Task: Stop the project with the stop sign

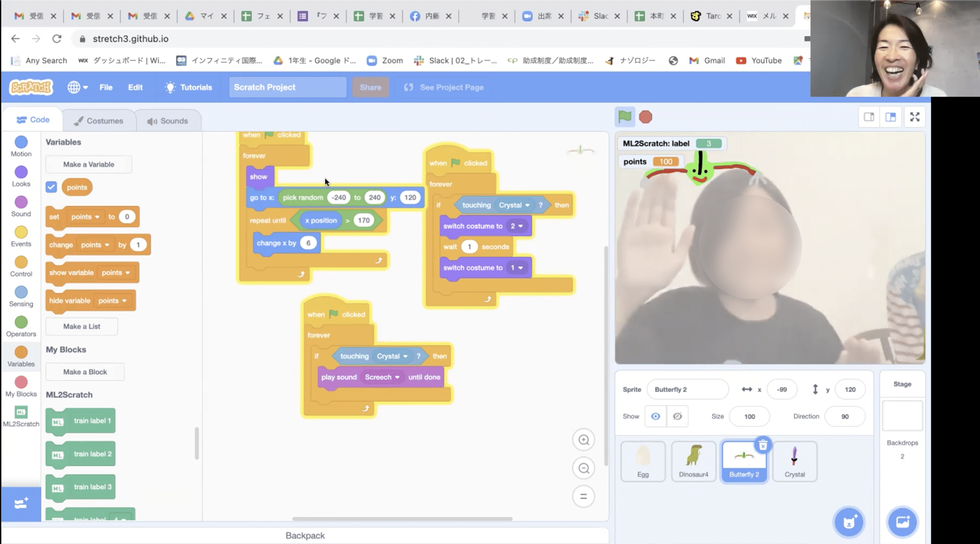Action: click(x=646, y=117)
